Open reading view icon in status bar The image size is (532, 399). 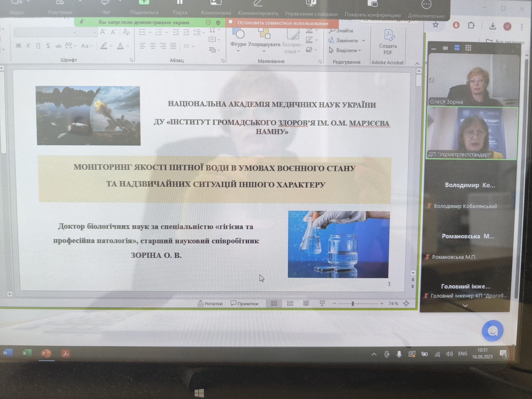point(306,303)
